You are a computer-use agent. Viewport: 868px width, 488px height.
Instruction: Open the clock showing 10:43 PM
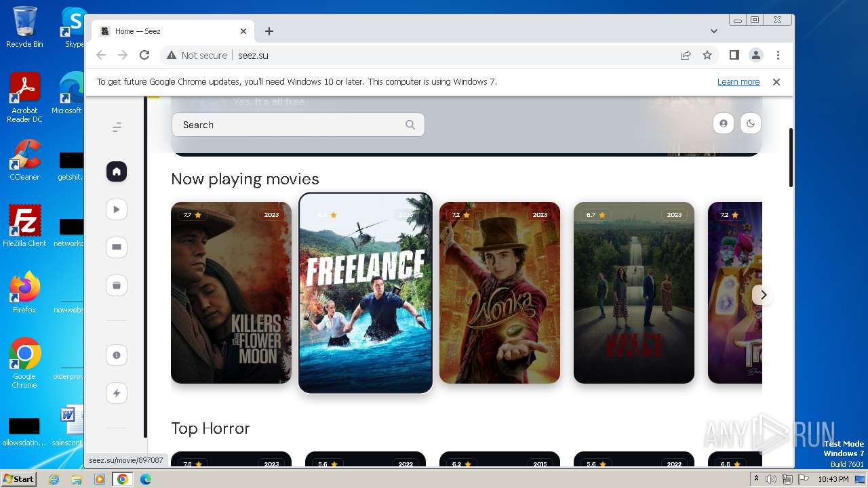click(833, 479)
